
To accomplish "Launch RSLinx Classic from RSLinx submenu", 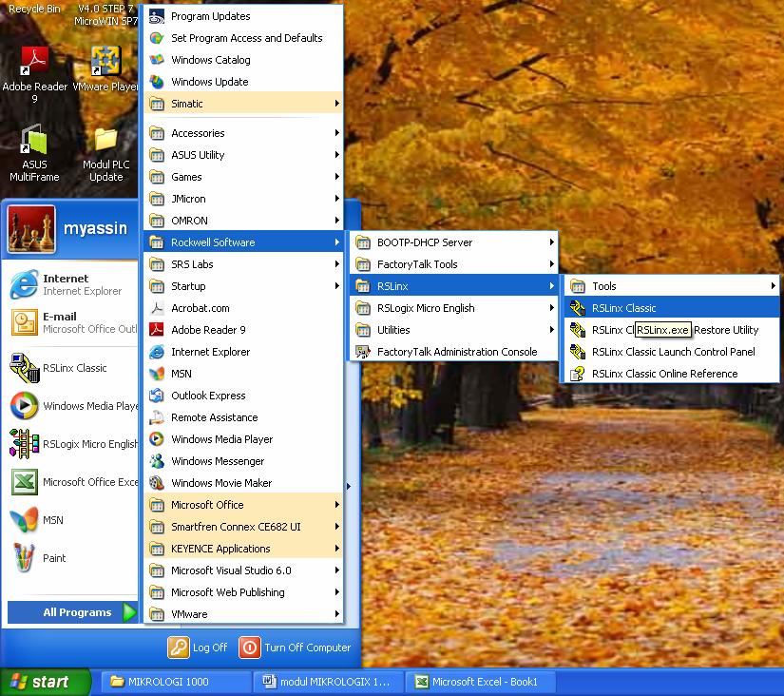I will point(672,308).
